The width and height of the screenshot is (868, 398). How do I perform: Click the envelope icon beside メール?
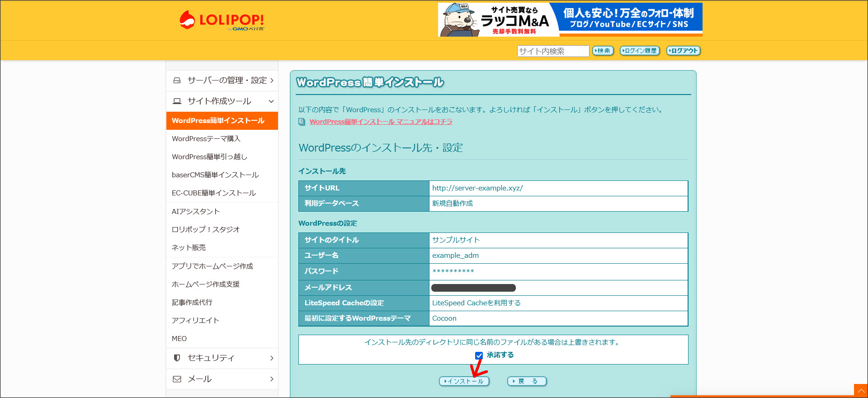(x=177, y=379)
